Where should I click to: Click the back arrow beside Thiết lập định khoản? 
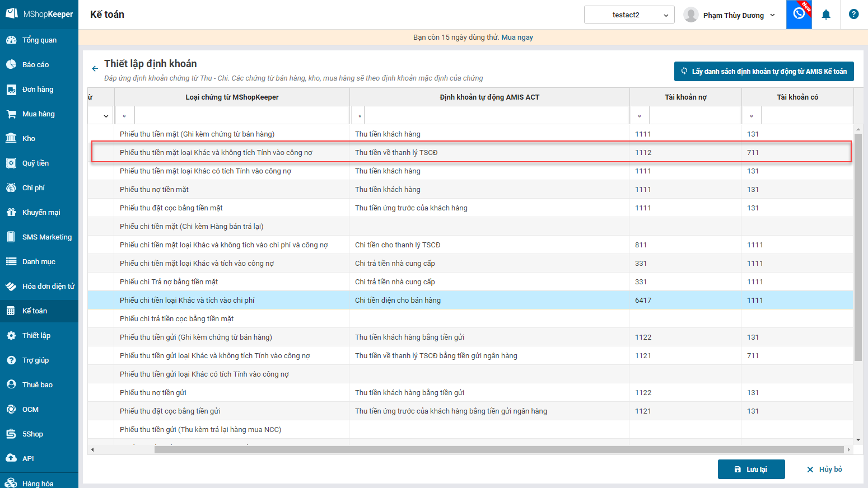pyautogui.click(x=95, y=69)
